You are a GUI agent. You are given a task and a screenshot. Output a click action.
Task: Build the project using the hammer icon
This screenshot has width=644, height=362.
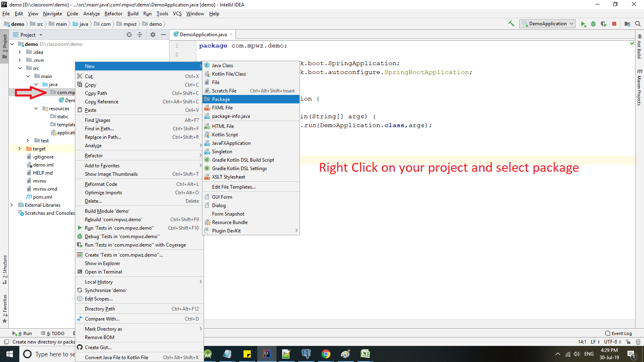point(511,24)
